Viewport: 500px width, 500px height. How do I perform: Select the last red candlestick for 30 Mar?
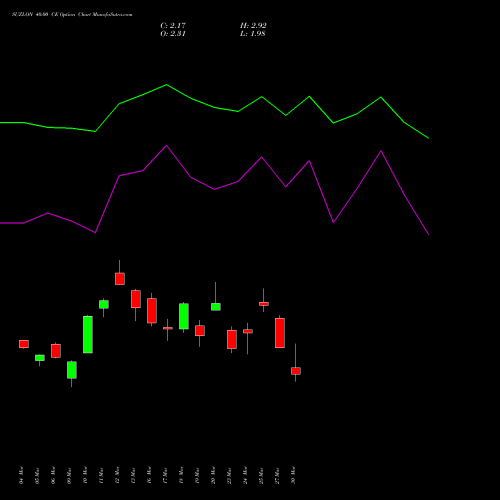click(296, 371)
